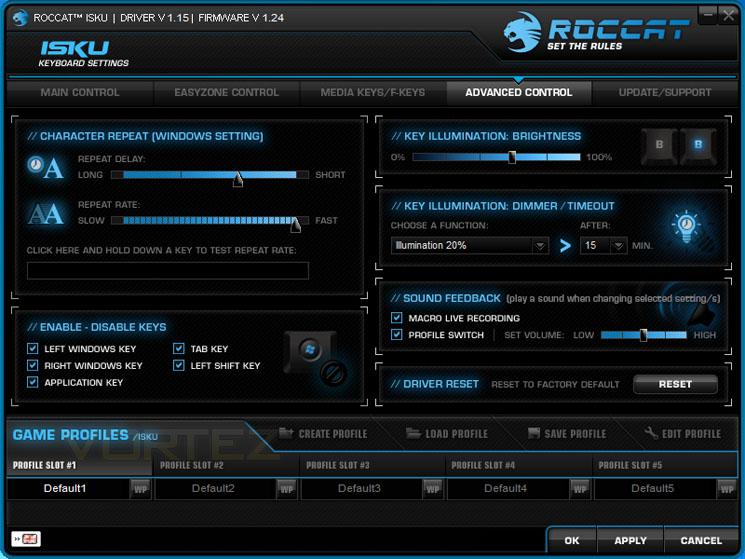Click the Reset to factory default button
The width and height of the screenshot is (745, 559).
[x=675, y=384]
